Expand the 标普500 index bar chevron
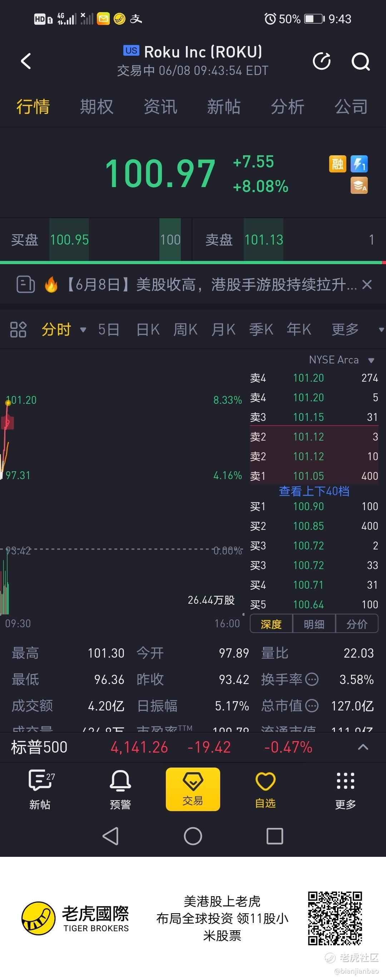Screen dimensions: 386x980 (x=363, y=747)
